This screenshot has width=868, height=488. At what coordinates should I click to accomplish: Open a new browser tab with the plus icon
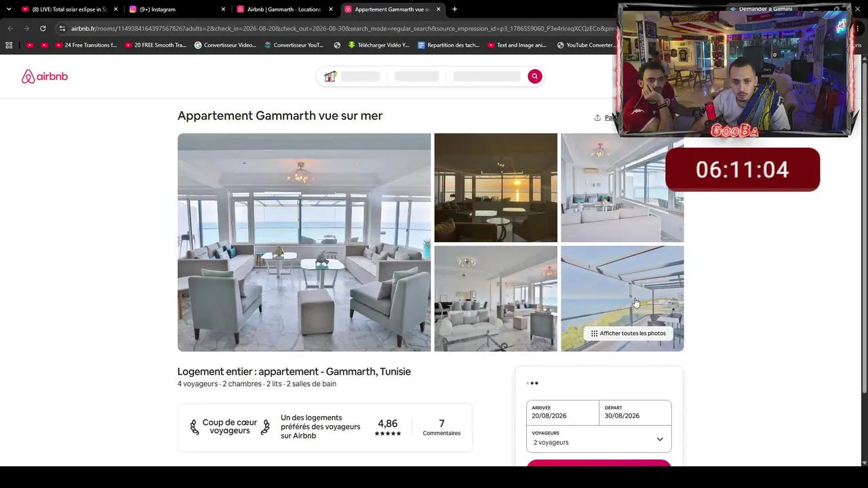[454, 9]
